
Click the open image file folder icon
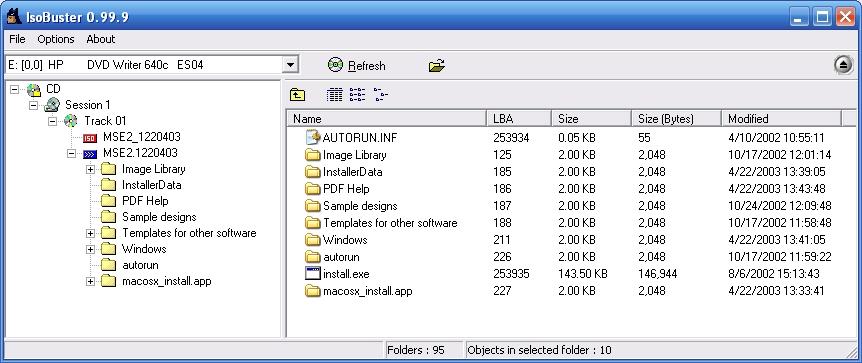coord(436,65)
